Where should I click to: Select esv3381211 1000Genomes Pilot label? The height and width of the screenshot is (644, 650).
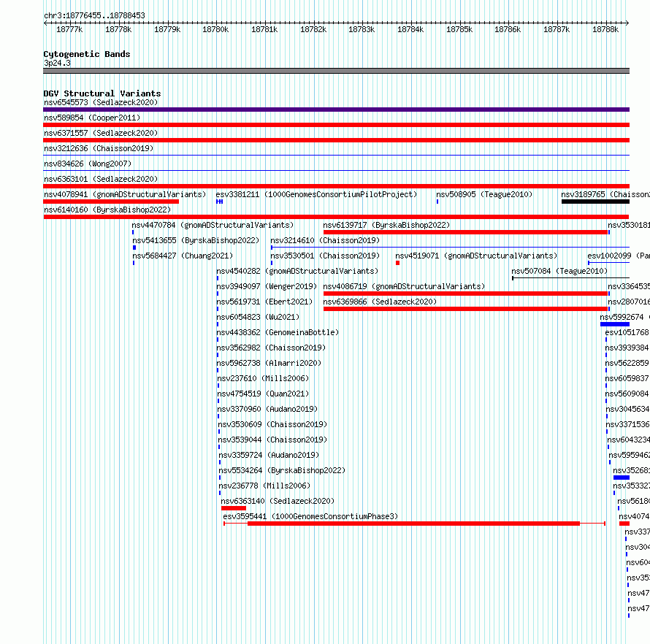click(316, 194)
